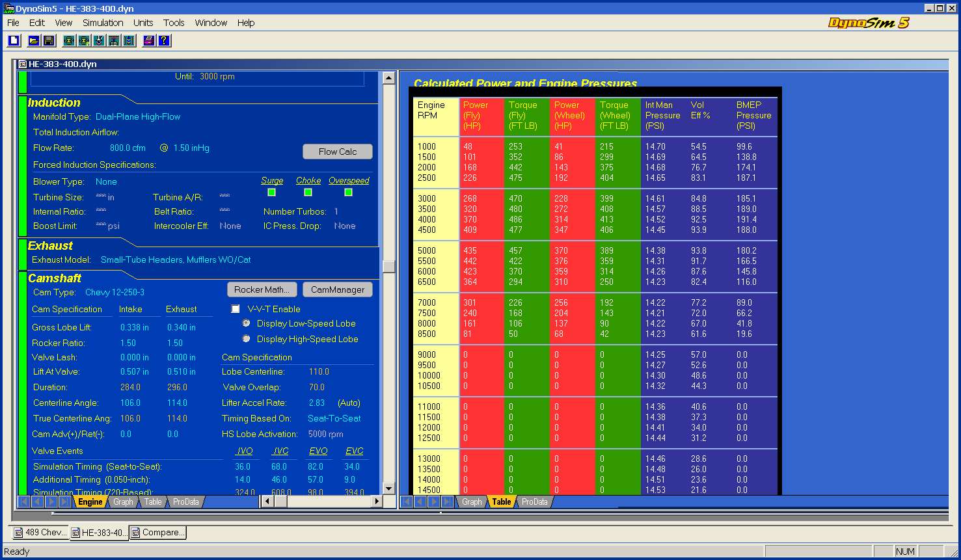Open Manifold Type Dual-Plane High-Flow selector
The width and height of the screenshot is (961, 560).
click(x=138, y=116)
